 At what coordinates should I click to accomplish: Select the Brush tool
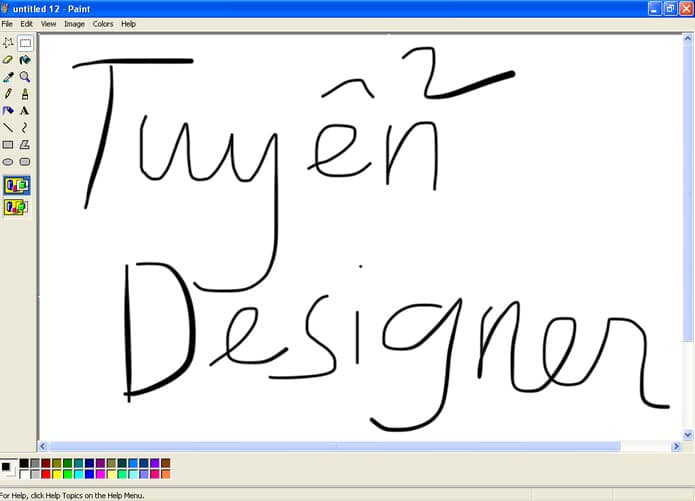pos(25,94)
